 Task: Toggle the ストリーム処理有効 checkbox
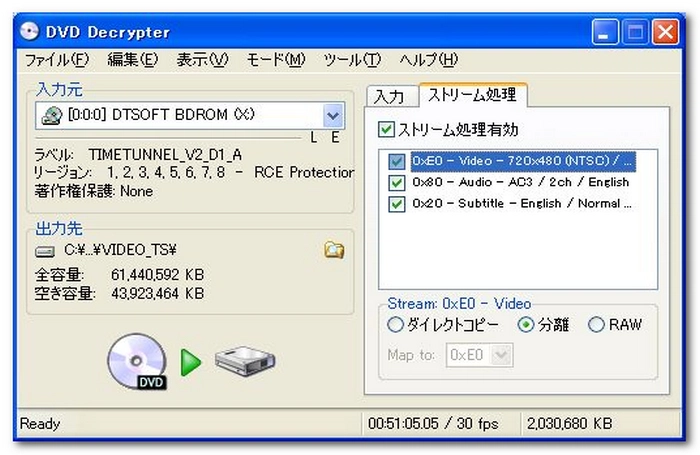[x=386, y=130]
